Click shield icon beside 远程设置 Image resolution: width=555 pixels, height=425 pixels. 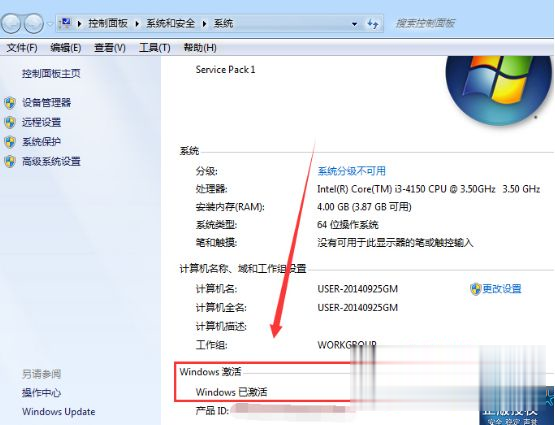tap(10, 122)
